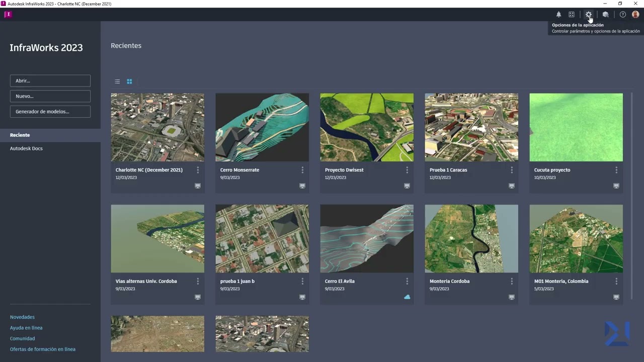Open Generador de modelos...
Viewport: 644px width, 362px height.
tap(50, 112)
